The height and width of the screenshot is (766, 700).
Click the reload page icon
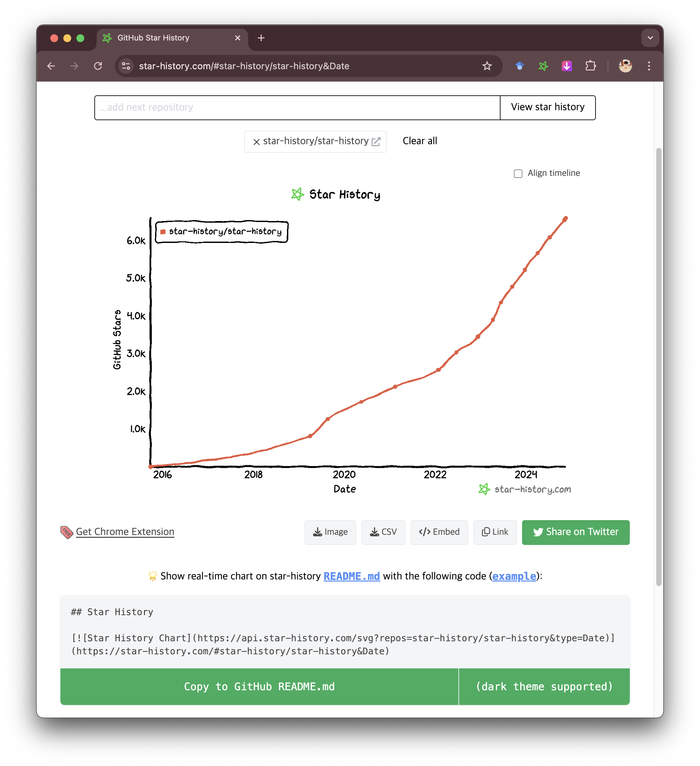(x=98, y=66)
